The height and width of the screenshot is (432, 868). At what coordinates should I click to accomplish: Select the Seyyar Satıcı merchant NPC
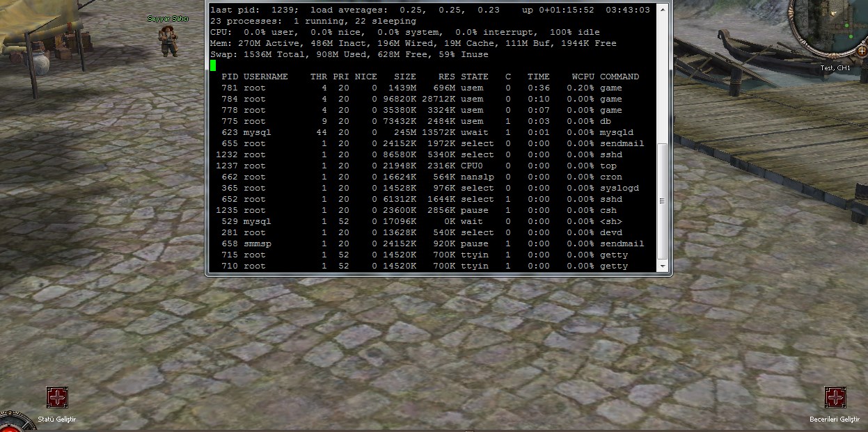point(168,42)
